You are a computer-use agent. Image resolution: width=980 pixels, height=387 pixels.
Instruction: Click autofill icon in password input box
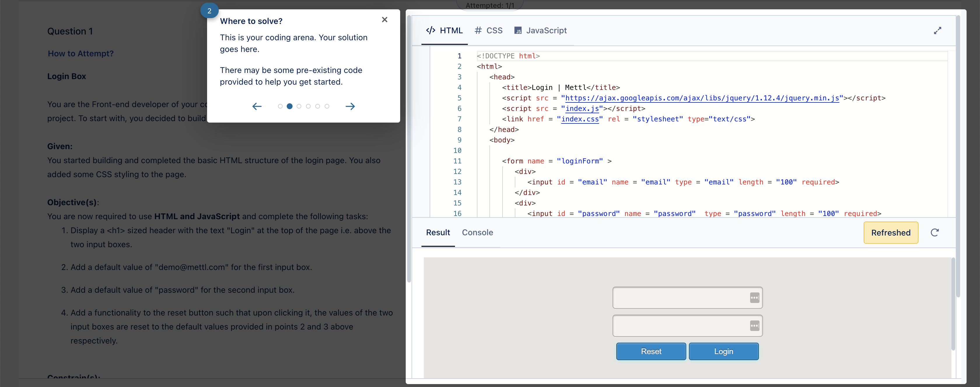[x=755, y=326]
